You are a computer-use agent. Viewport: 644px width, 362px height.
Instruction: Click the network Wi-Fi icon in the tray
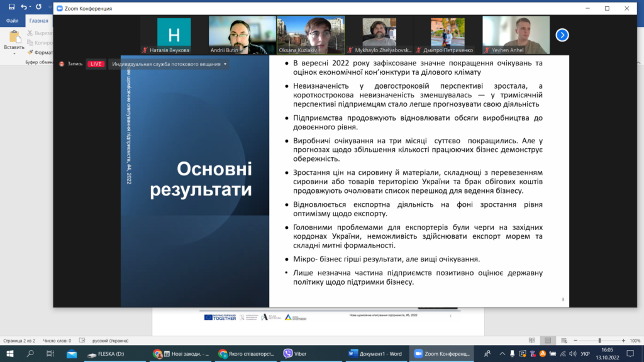563,353
